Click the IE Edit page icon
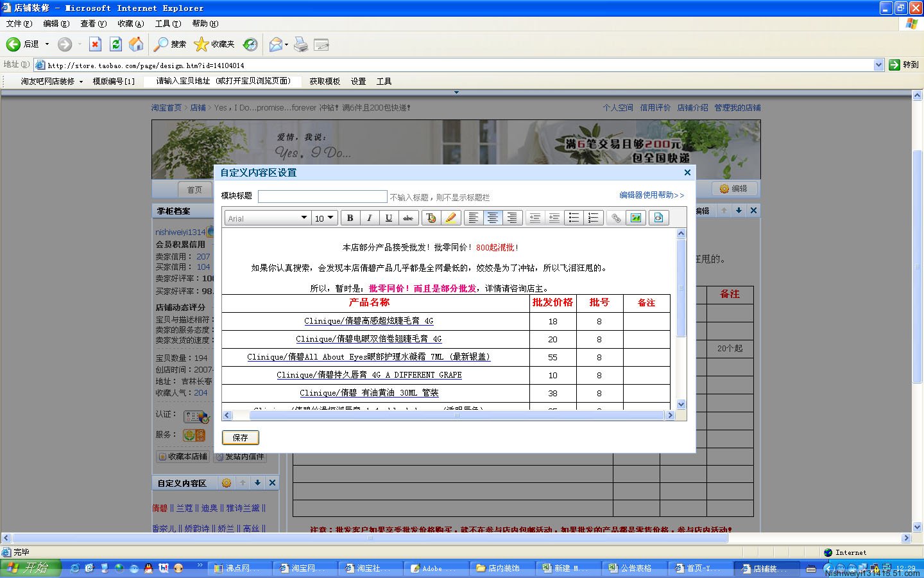The width and height of the screenshot is (924, 578). pos(321,44)
